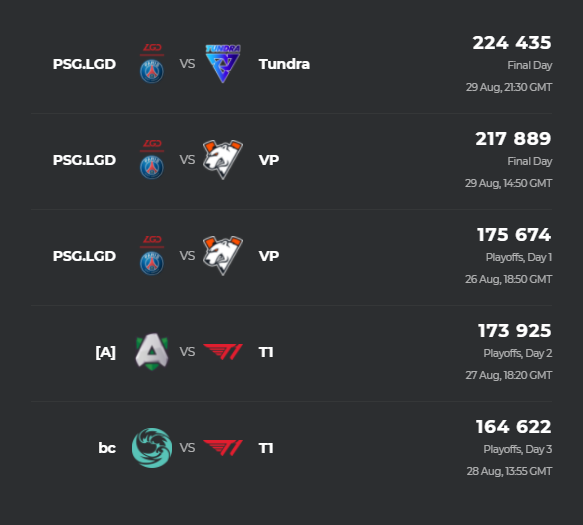Click the T1 name beside beastcoast match
The image size is (583, 525).
[266, 448]
